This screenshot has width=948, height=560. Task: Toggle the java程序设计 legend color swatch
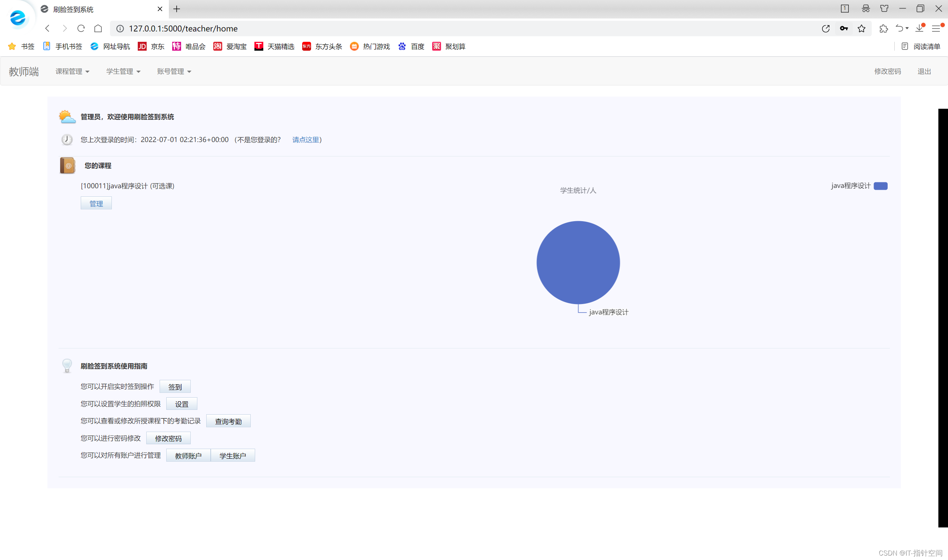tap(880, 186)
